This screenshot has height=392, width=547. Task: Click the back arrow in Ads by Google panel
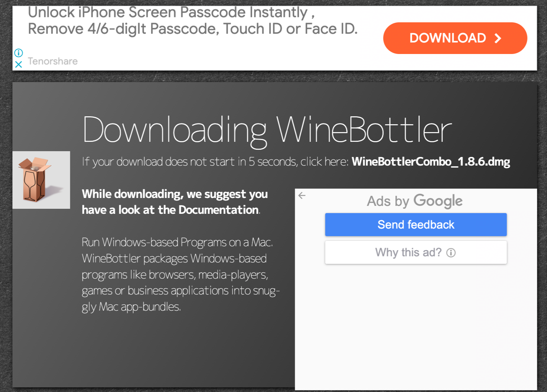point(302,195)
